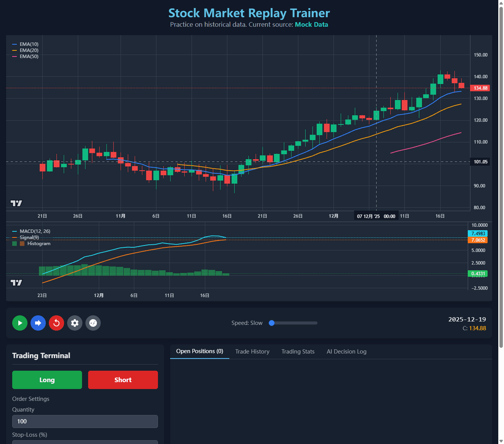
Task: Click the cyan 7.4983 MACD value tag
Action: (478, 234)
